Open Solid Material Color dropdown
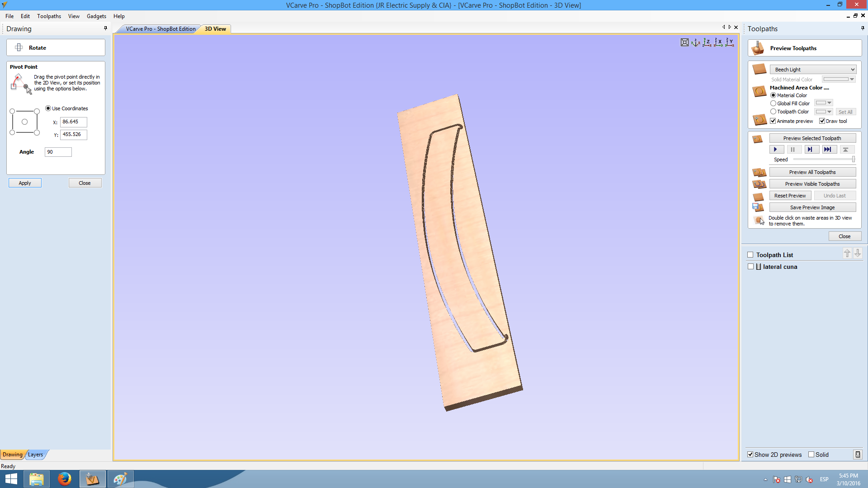The image size is (868, 488). [x=839, y=80]
